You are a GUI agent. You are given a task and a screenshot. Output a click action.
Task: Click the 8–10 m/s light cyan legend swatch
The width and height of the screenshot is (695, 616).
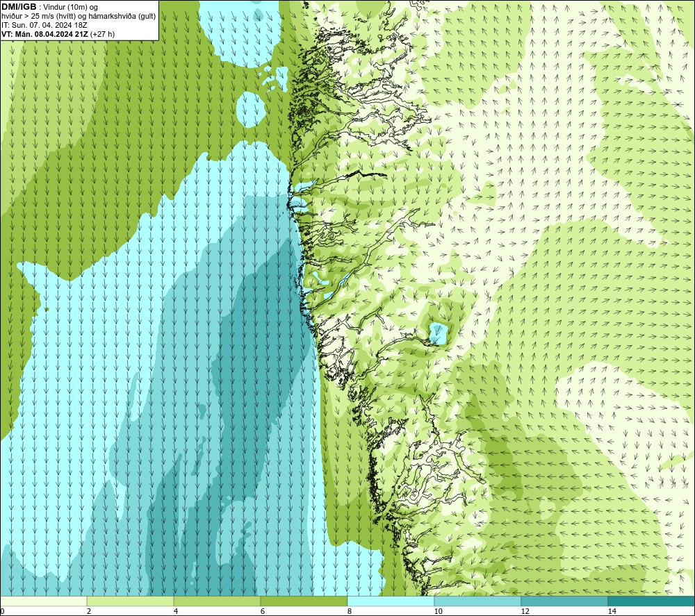point(391,601)
